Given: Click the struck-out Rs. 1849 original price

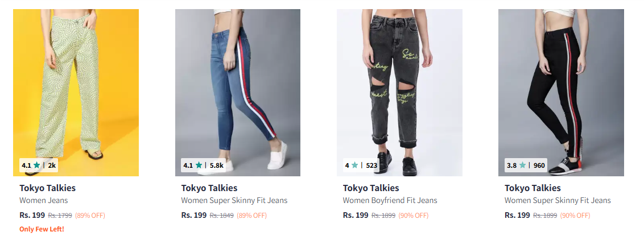Looking at the screenshot, I should click(x=221, y=216).
